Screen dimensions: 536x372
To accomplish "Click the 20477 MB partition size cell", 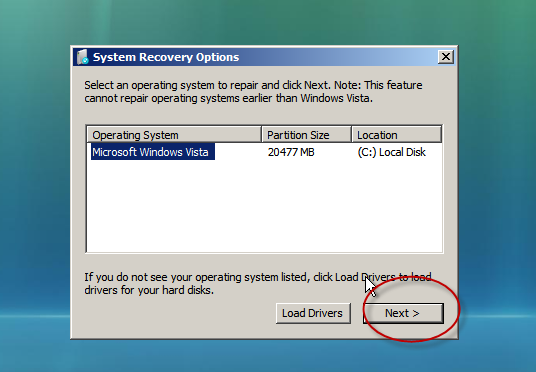I will tap(291, 152).
